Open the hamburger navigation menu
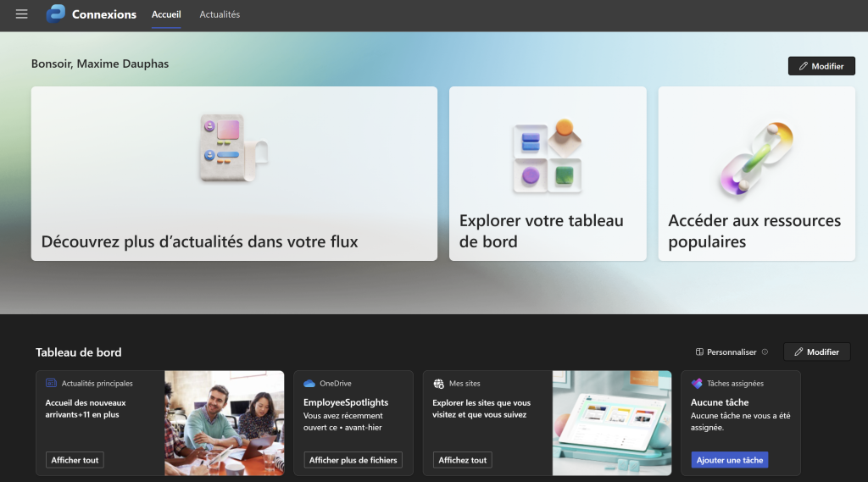Image resolution: width=868 pixels, height=482 pixels. point(21,14)
